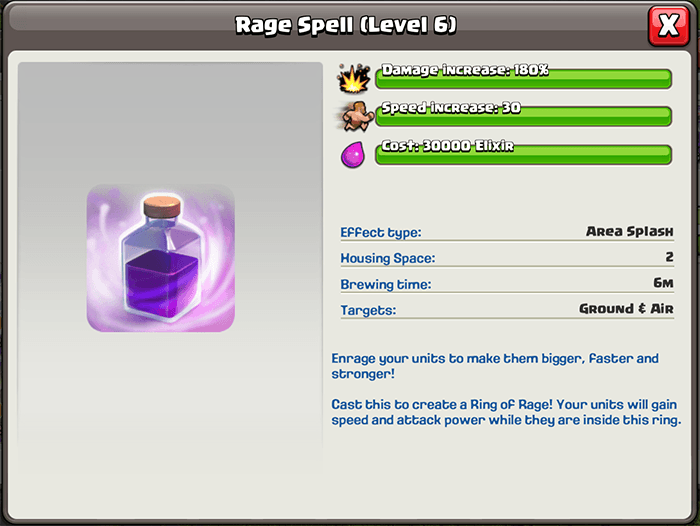Click the Damage increase 180% bar
The height and width of the screenshot is (526, 700).
(524, 77)
